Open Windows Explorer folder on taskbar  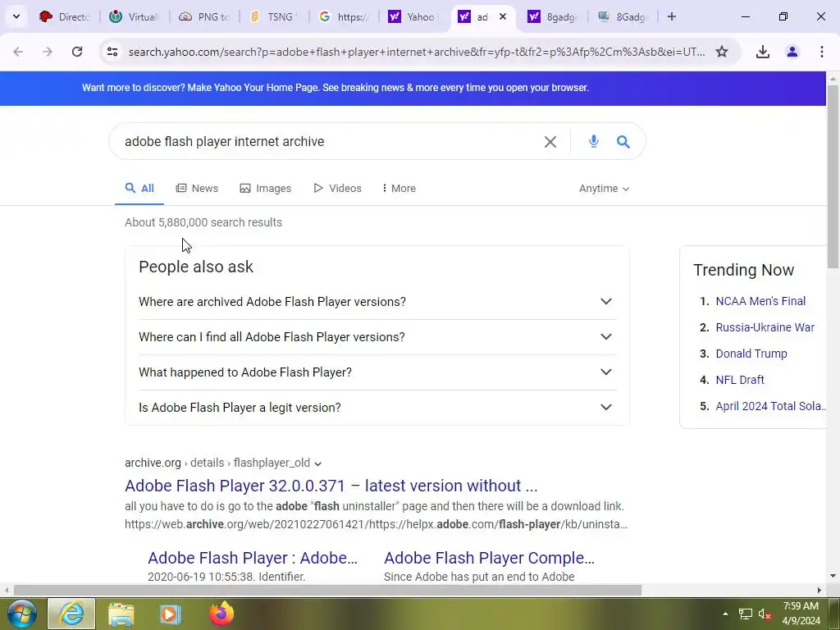point(121,614)
